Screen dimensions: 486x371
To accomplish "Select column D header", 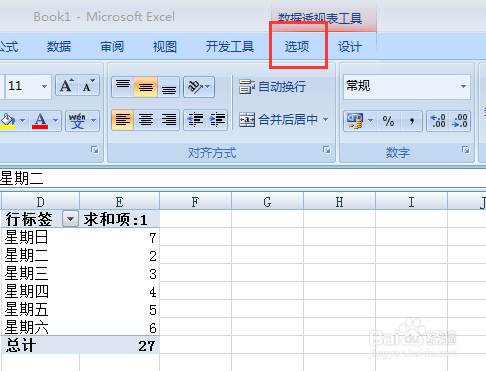I will 40,202.
